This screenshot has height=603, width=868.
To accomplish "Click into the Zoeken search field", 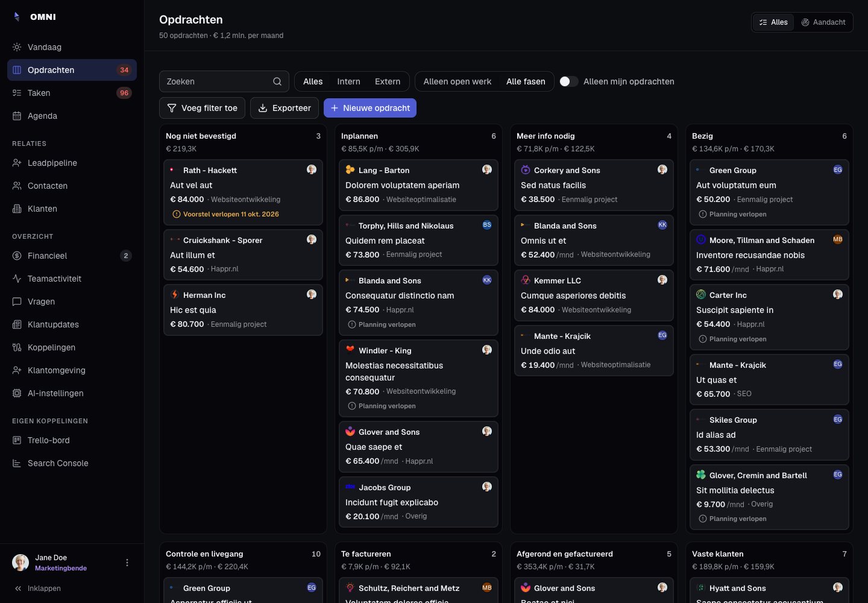I will pos(224,81).
